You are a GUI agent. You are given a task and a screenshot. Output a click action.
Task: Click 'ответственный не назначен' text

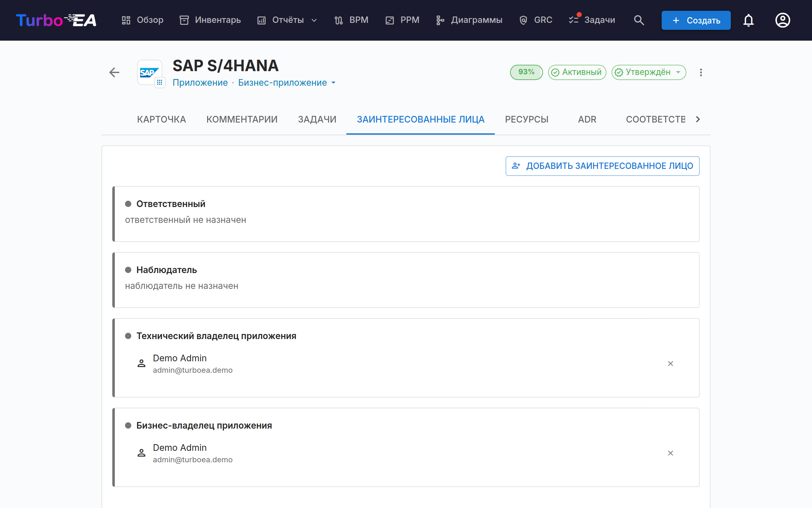[186, 220]
